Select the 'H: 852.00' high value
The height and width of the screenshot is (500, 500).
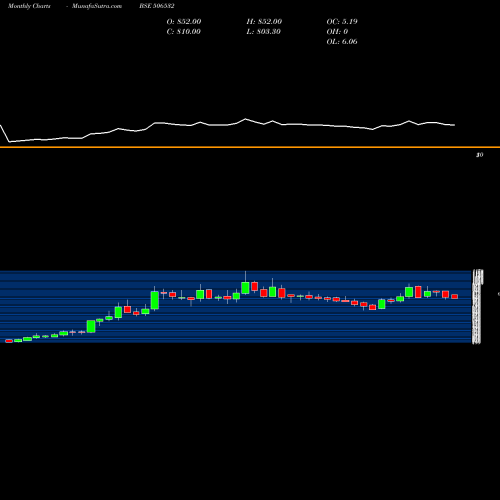pyautogui.click(x=264, y=22)
